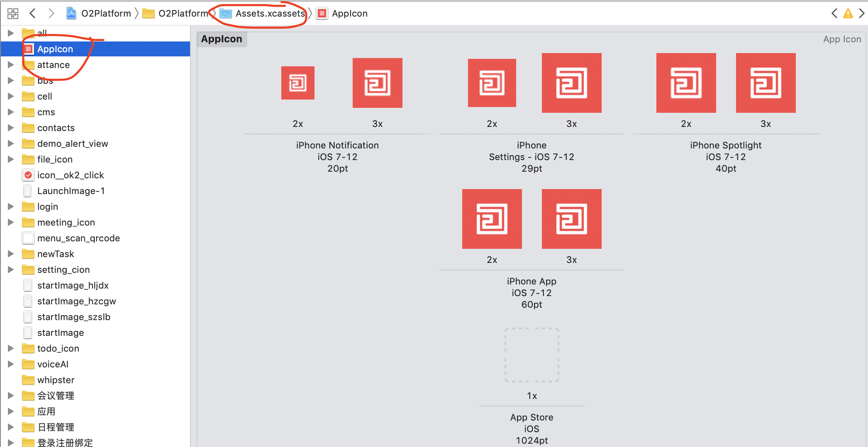The image size is (868, 447).
Task: Select the AppIcon asset in the list
Action: pyautogui.click(x=95, y=49)
